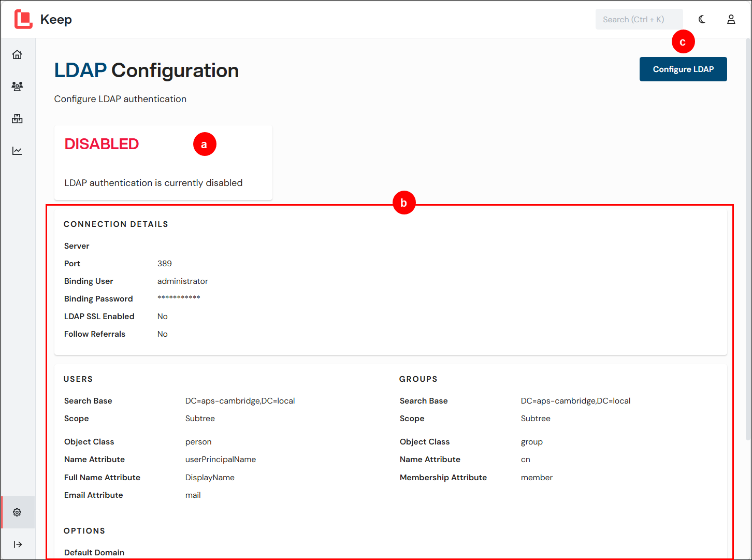Screen dimensions: 752x560
Task: Click 'Configure LDAP authentication' subtitle text
Action: (120, 99)
